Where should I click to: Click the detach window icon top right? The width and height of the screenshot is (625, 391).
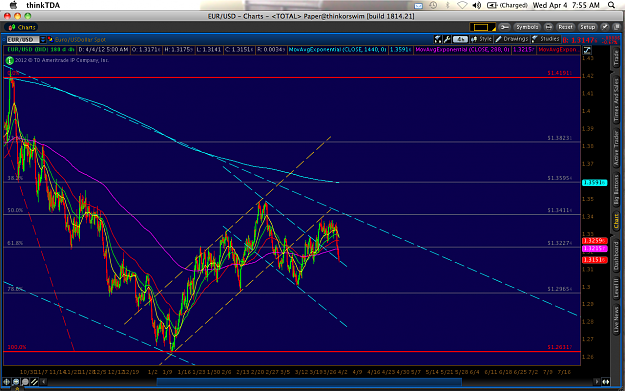tap(617, 27)
